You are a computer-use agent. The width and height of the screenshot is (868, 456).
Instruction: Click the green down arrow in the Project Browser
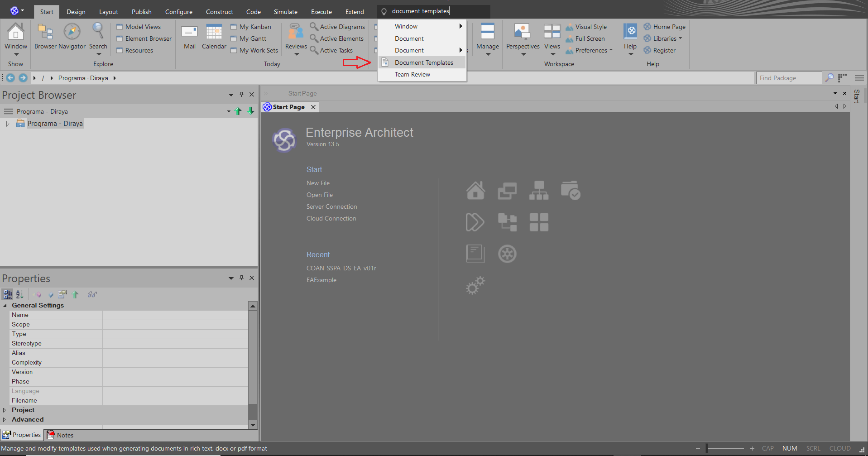coord(250,111)
